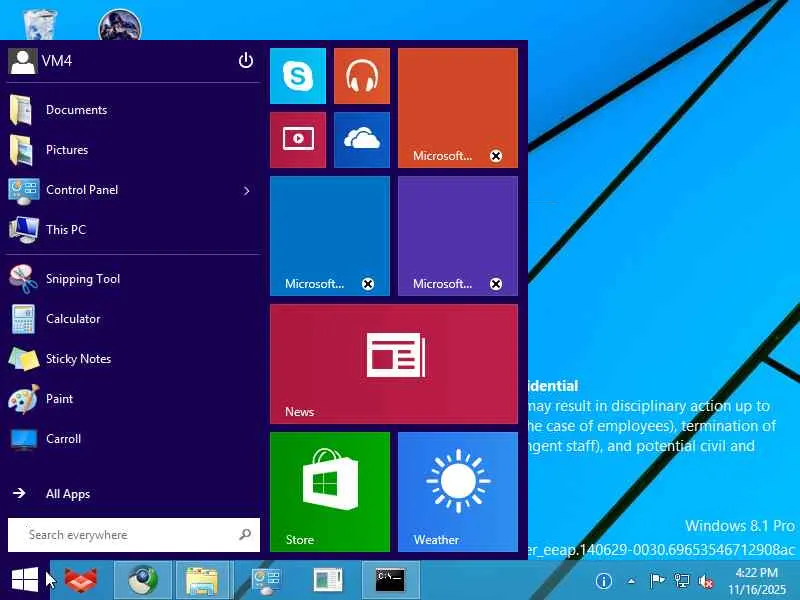Screen dimensions: 800x600
Task: Open the Store tile
Action: pyautogui.click(x=330, y=492)
